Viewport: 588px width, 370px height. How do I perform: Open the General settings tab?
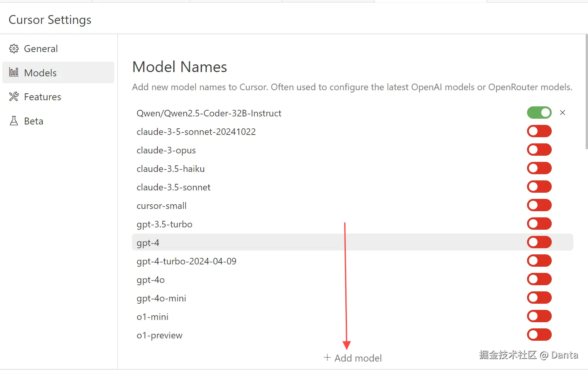(41, 49)
